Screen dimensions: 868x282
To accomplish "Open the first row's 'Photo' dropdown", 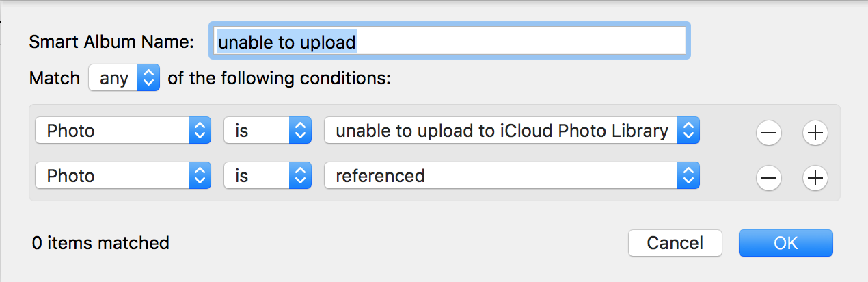I will (122, 131).
